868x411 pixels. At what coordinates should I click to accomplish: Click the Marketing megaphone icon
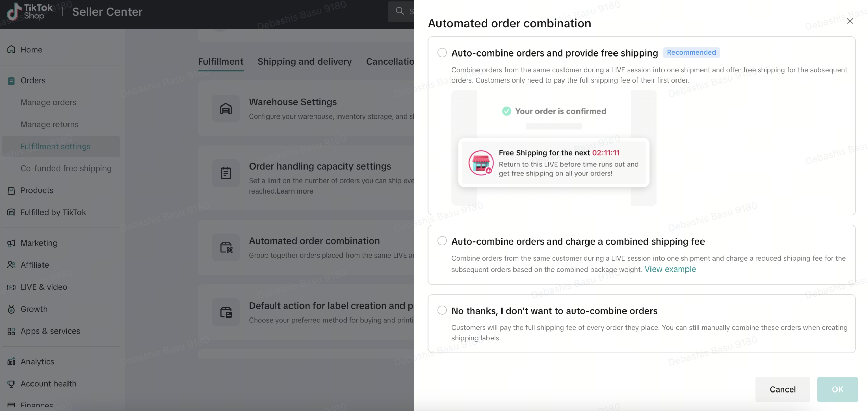[x=11, y=243]
